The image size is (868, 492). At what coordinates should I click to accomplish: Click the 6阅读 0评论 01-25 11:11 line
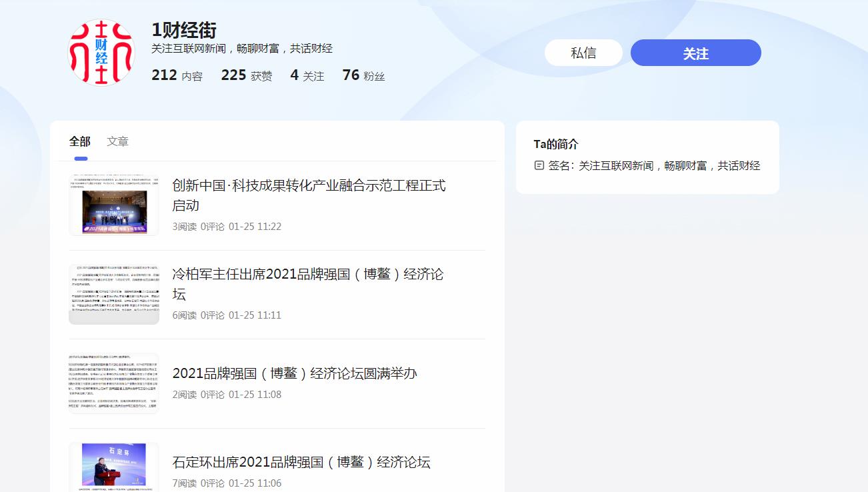(227, 315)
